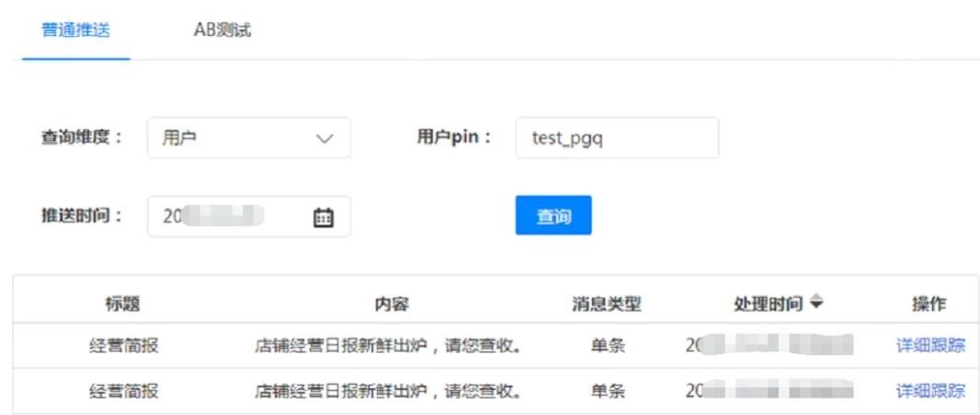Click the 消息类型 column header
Image resolution: width=980 pixels, height=415 pixels.
point(606,305)
